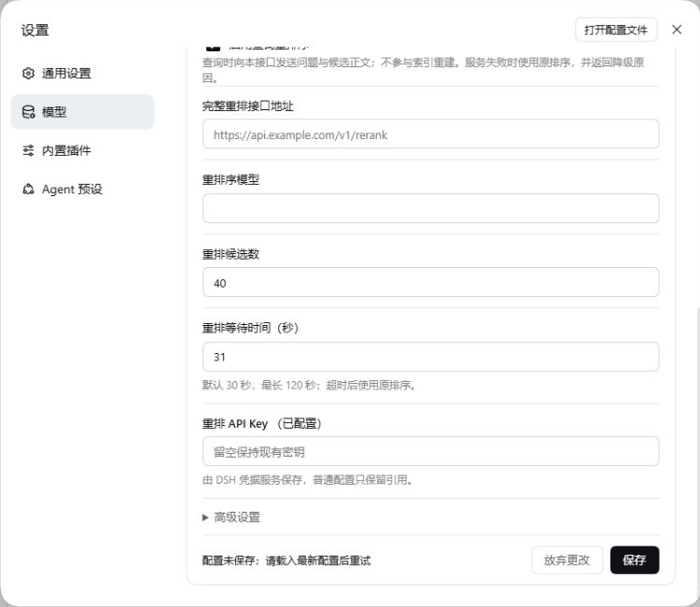Click the gear icon beside 通用设置
Image resolution: width=700 pixels, height=607 pixels.
(28, 73)
